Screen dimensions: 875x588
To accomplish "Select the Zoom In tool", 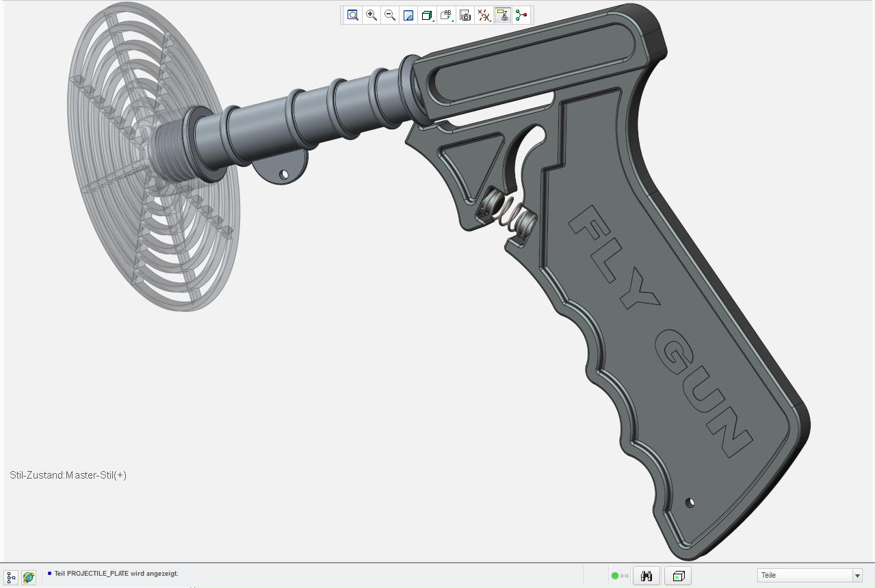I will 371,15.
